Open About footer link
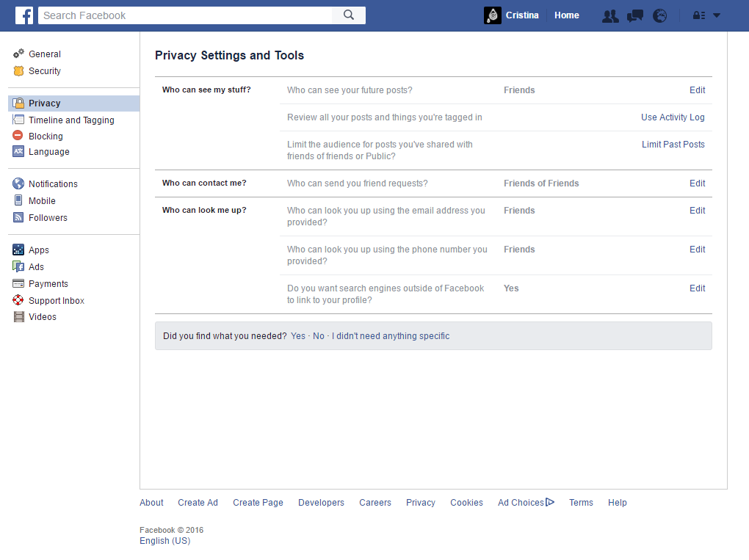749x560 pixels. [151, 502]
